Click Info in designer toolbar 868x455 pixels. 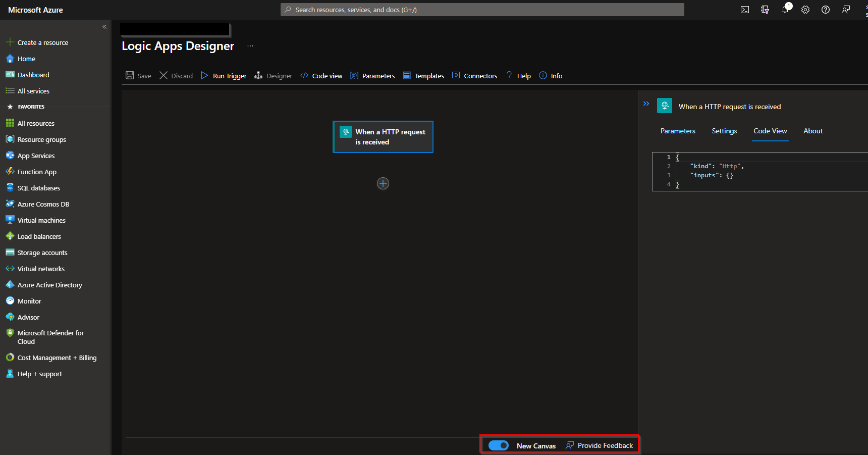[x=551, y=76]
